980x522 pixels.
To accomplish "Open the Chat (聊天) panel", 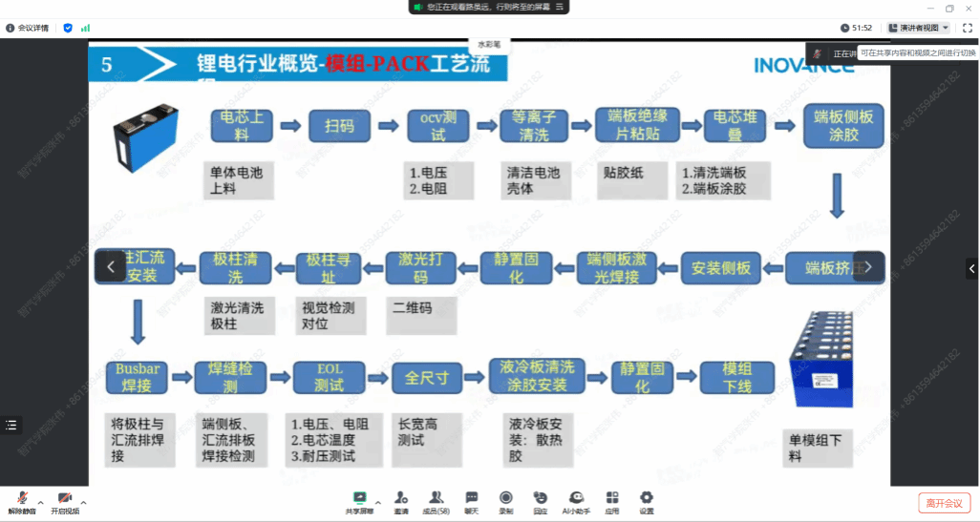I will point(471,502).
